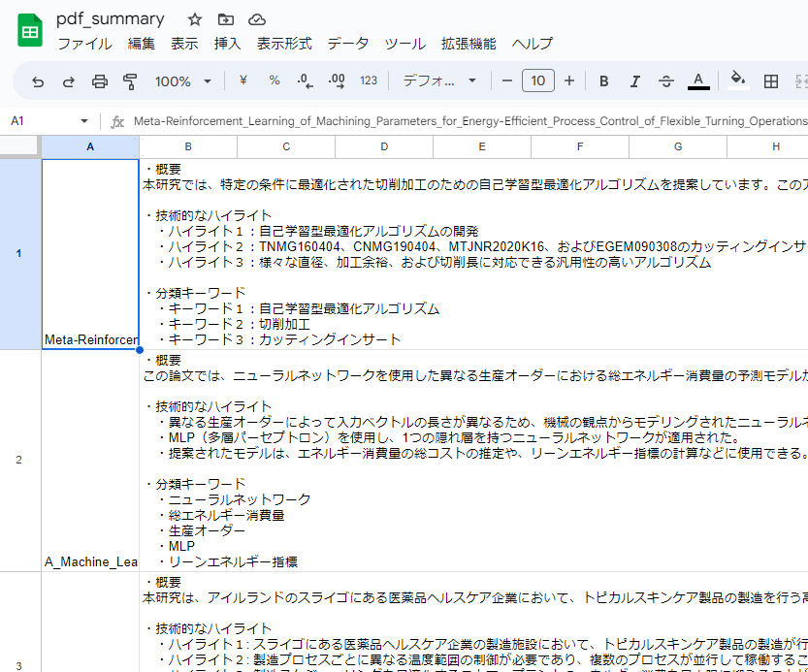Select cell containing Meta-Reinforcen
808x672 pixels.
[90, 254]
